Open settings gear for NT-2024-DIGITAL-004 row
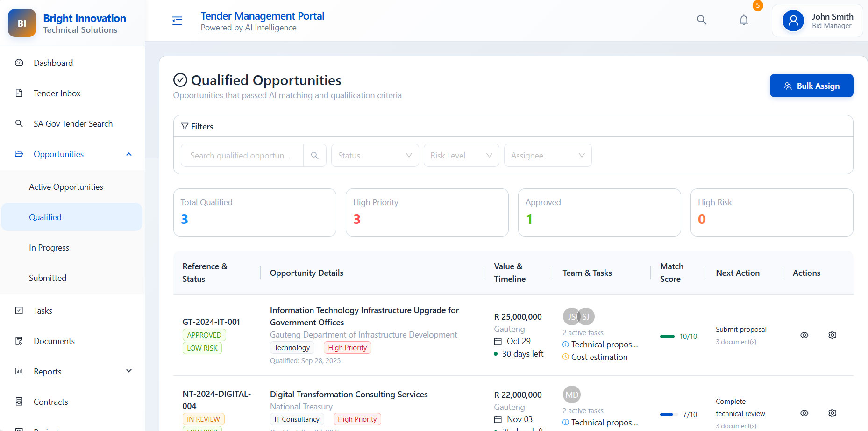The height and width of the screenshot is (431, 868). [x=832, y=413]
